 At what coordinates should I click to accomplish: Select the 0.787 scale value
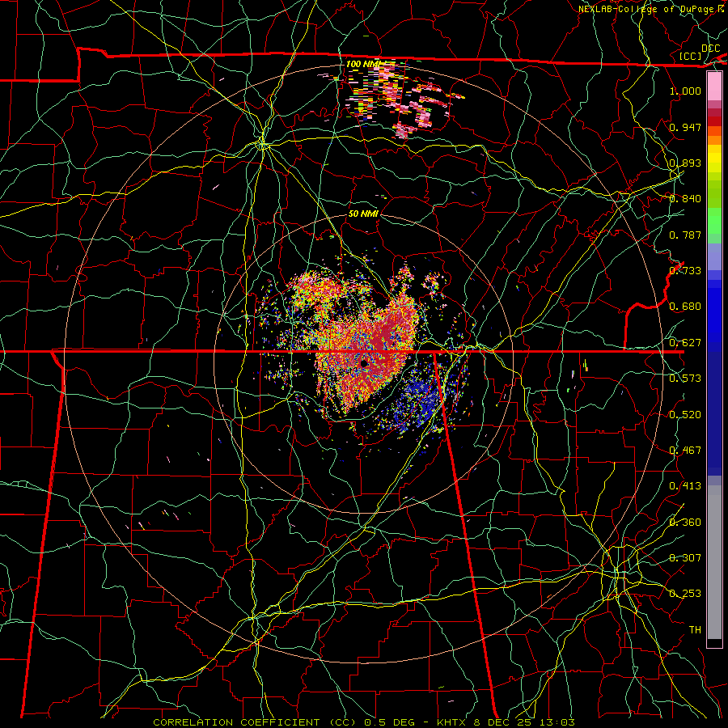click(685, 235)
